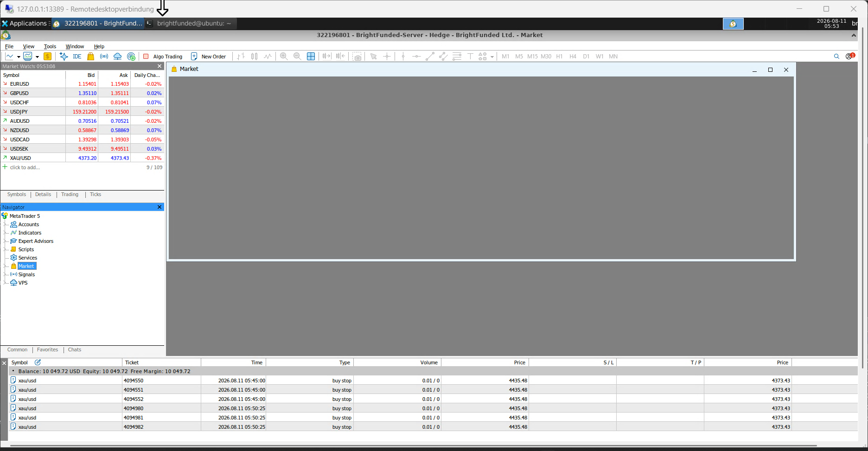Select the line chart type icon
The width and height of the screenshot is (868, 451).
[x=268, y=57]
